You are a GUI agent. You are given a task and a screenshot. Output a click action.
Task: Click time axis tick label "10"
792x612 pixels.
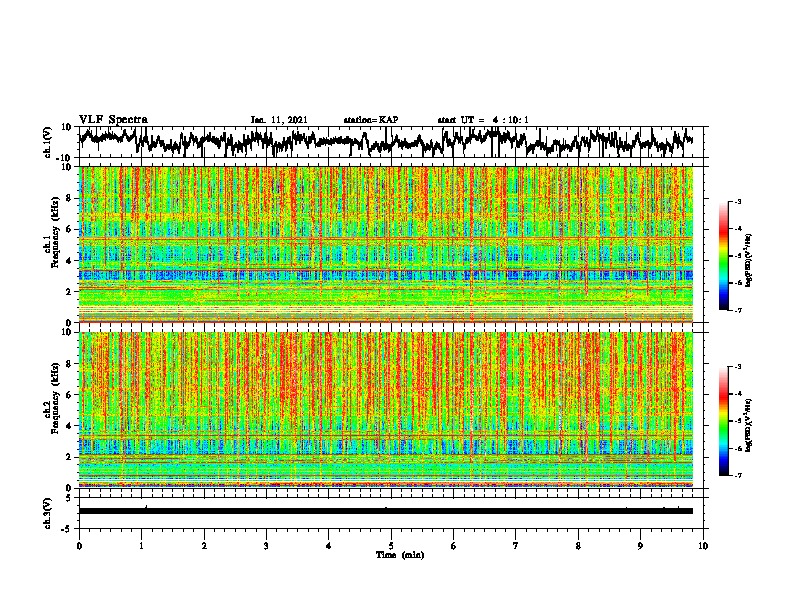coord(703,546)
